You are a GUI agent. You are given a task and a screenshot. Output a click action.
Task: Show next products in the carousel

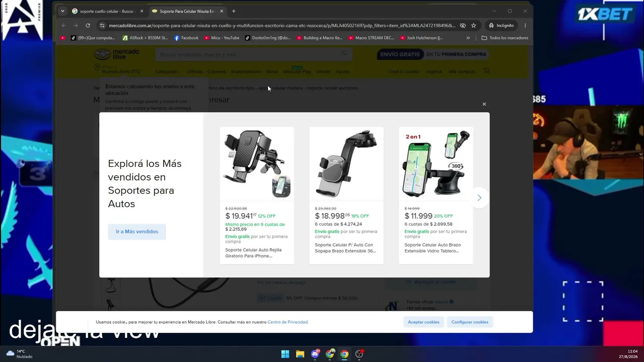click(479, 198)
